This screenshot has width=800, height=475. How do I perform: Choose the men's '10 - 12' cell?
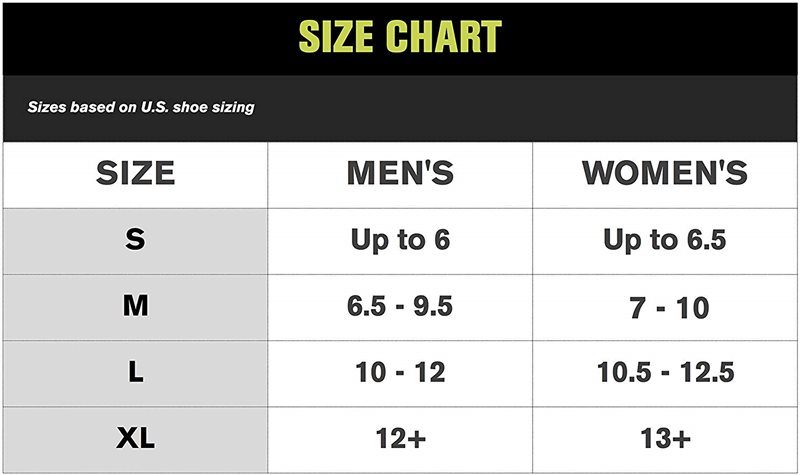click(x=400, y=372)
